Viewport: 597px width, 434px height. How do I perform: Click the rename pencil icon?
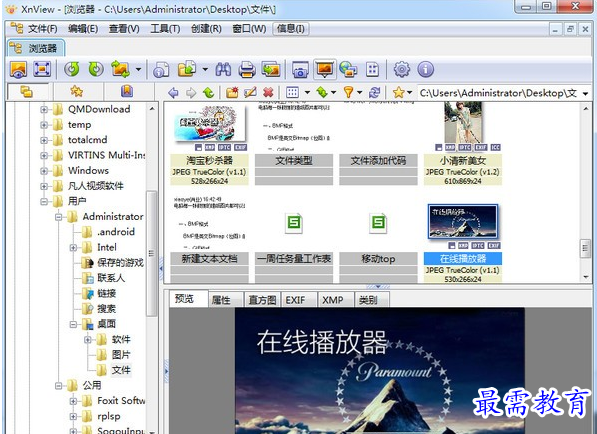(x=250, y=93)
